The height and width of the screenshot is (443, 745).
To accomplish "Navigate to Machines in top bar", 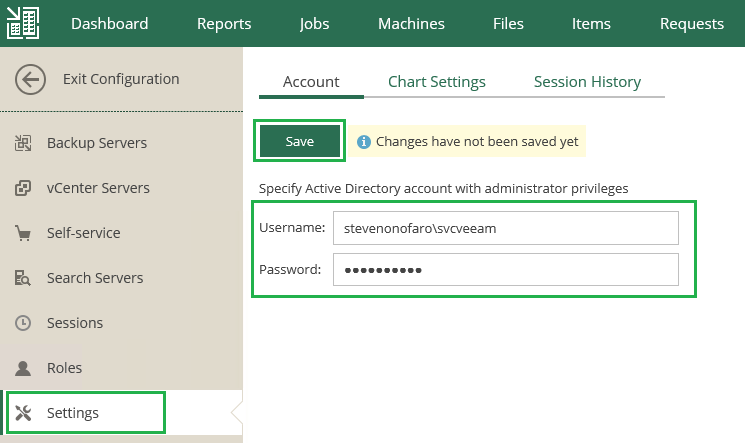I will point(411,24).
